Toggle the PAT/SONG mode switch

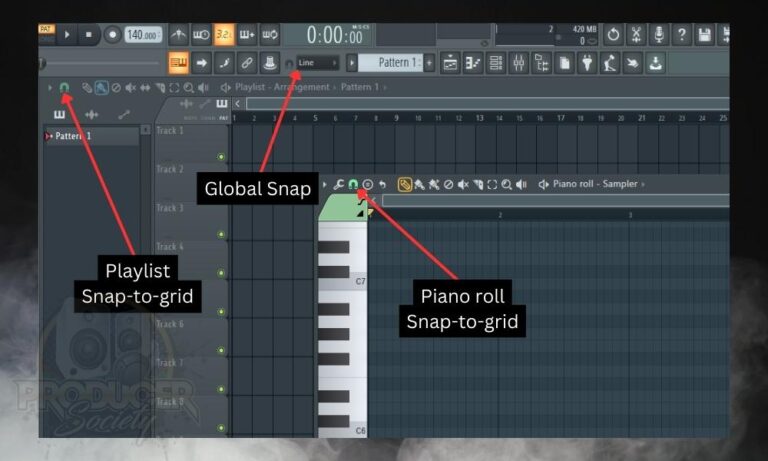47,34
